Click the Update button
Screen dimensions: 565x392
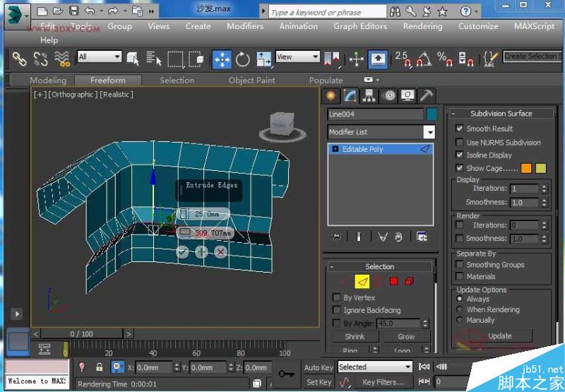click(x=500, y=335)
